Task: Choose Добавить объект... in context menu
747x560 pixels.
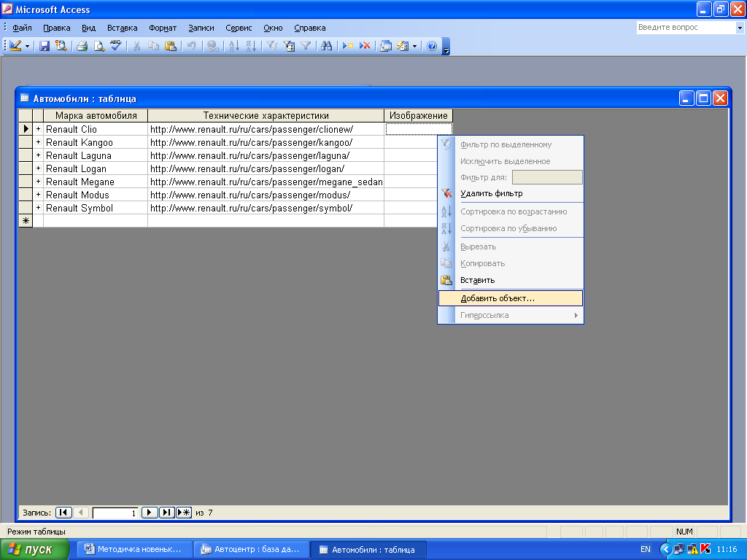Action: click(x=510, y=298)
